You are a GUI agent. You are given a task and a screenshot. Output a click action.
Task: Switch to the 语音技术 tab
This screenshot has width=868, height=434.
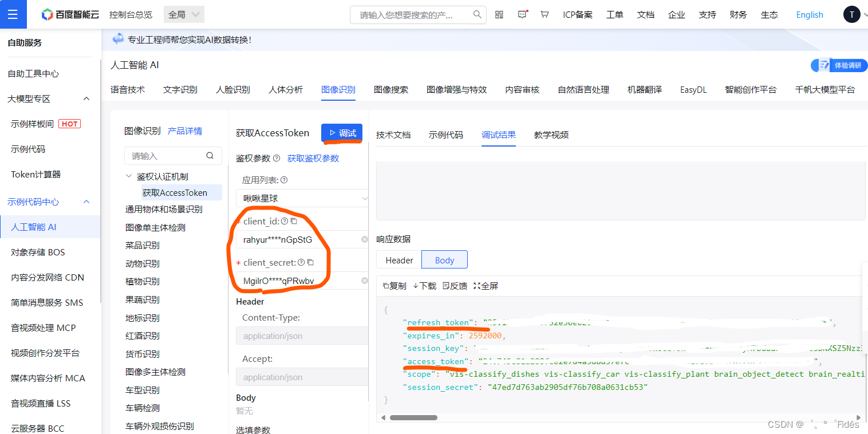pyautogui.click(x=128, y=89)
